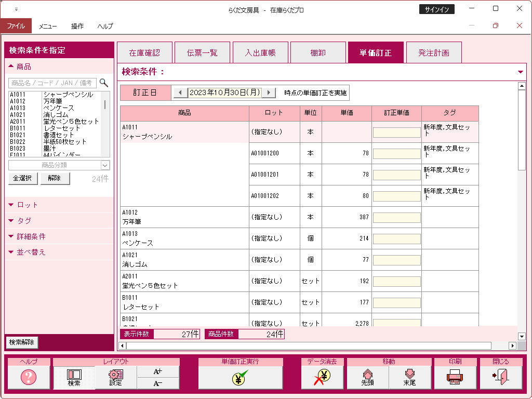Open the ファイル menu
532x399 pixels.
click(x=16, y=26)
